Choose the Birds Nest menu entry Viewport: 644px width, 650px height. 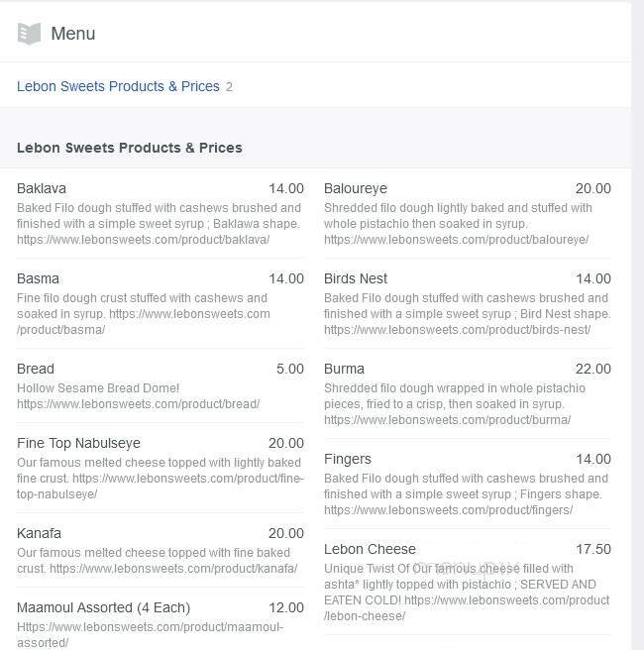tap(356, 278)
